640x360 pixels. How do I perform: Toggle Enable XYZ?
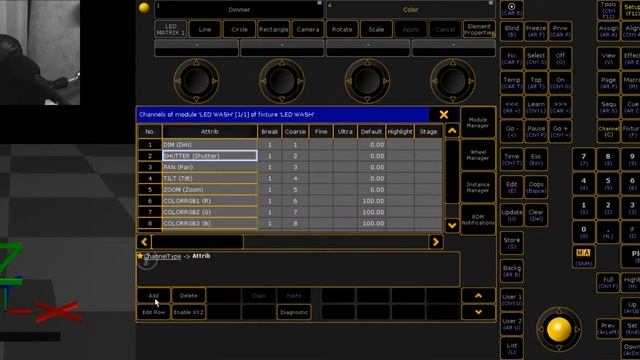189,312
